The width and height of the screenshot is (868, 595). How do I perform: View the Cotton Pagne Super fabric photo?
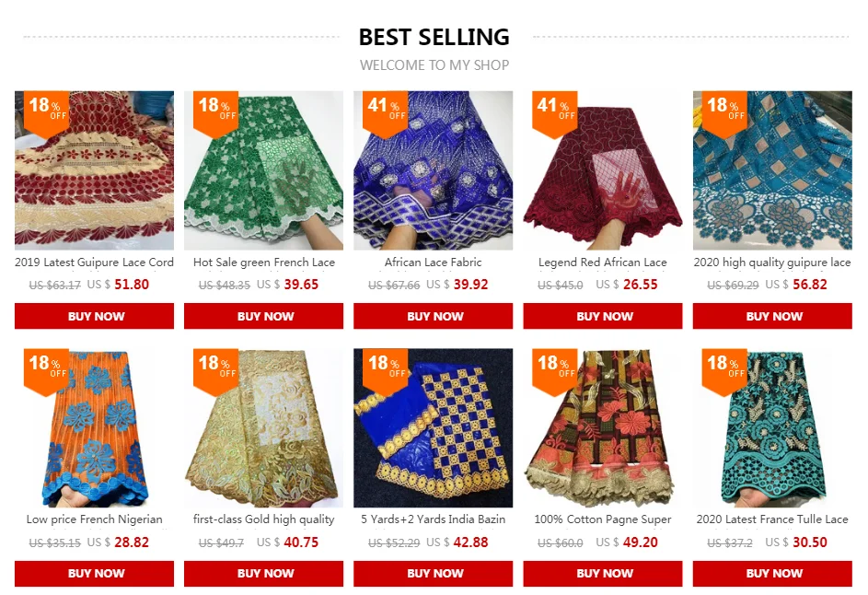[603, 427]
